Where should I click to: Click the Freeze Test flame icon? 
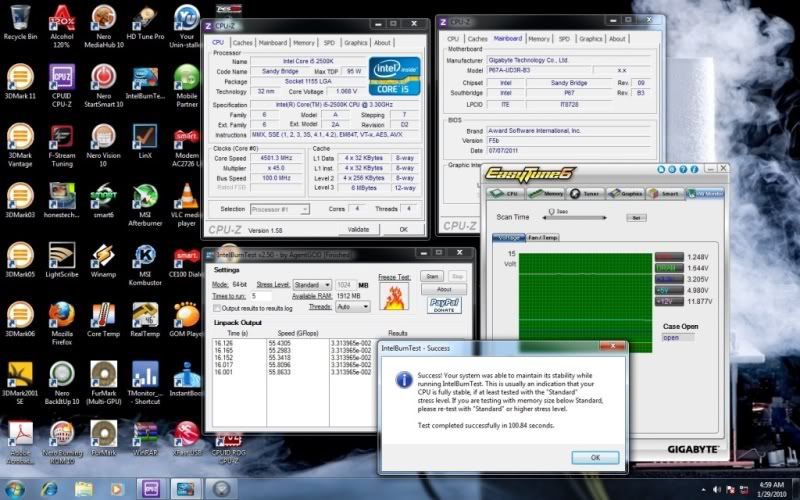[394, 296]
